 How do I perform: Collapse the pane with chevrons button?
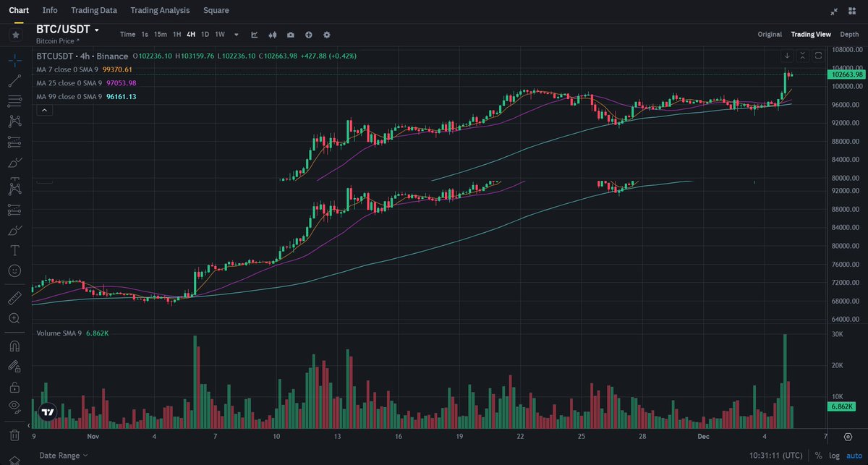coord(803,55)
